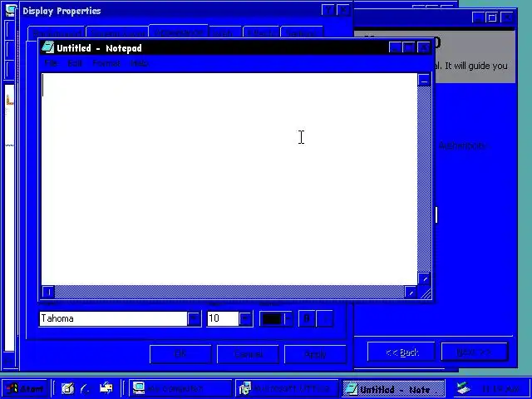The width and height of the screenshot is (532, 399).
Task: Toggle the Italic font button
Action: point(325,318)
